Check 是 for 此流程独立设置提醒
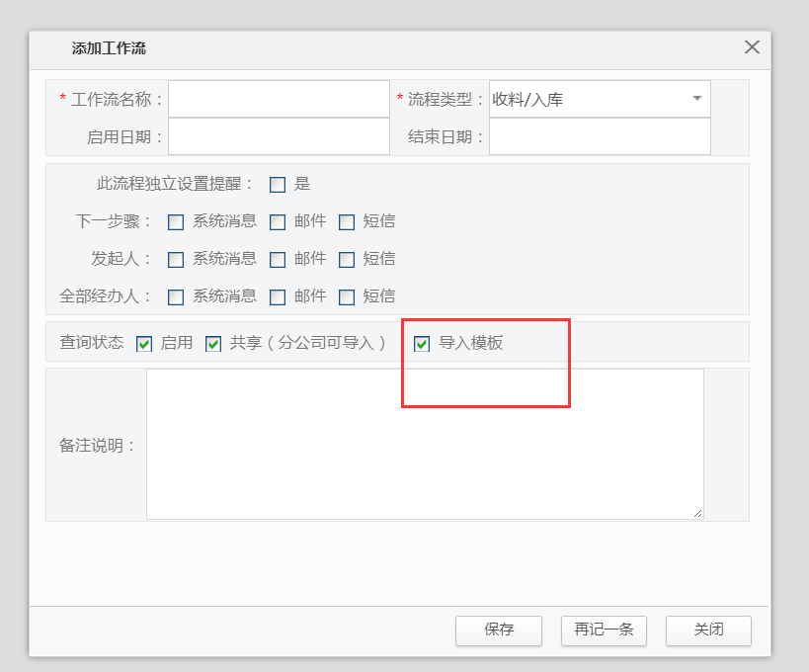Image resolution: width=809 pixels, height=672 pixels. (x=278, y=184)
